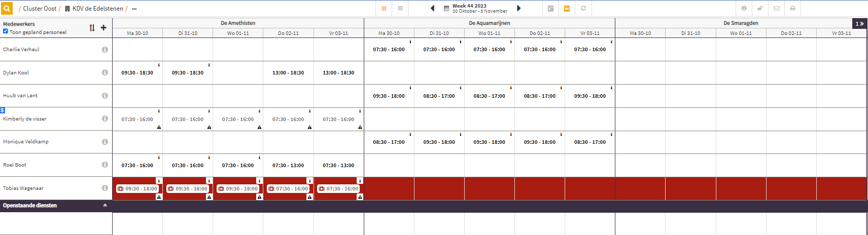Viewport: 868px width, 235px height.
Task: Collapse the Openstaande diensten section
Action: click(105, 206)
